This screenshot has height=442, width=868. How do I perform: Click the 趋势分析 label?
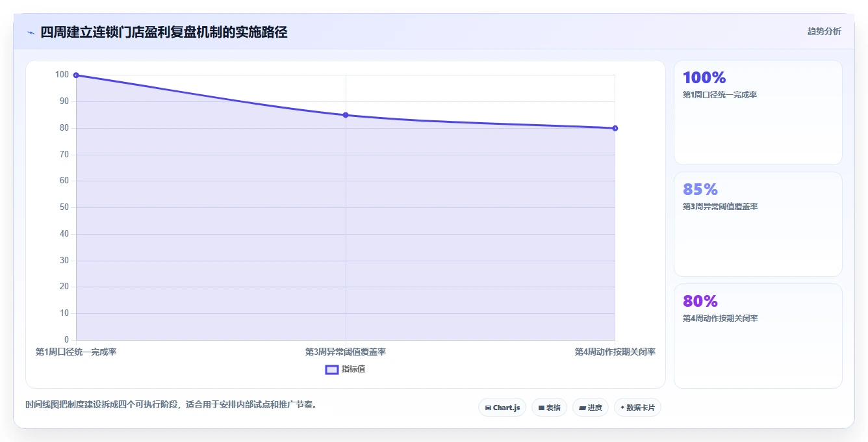(824, 31)
